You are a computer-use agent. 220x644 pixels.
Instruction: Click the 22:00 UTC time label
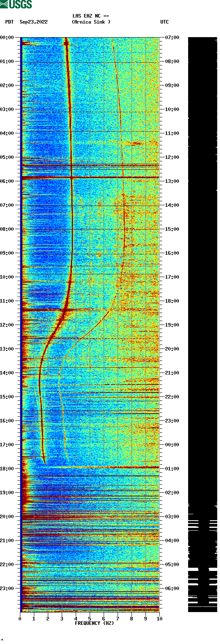[x=172, y=397]
